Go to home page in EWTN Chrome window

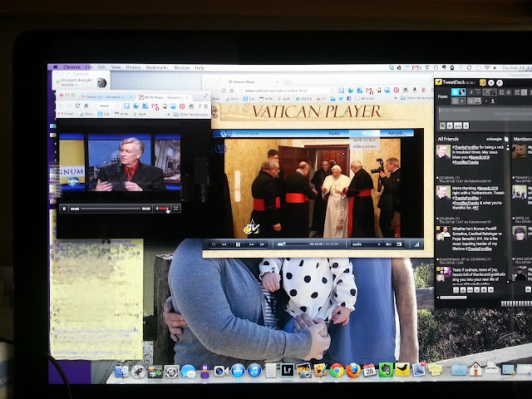[x=86, y=106]
